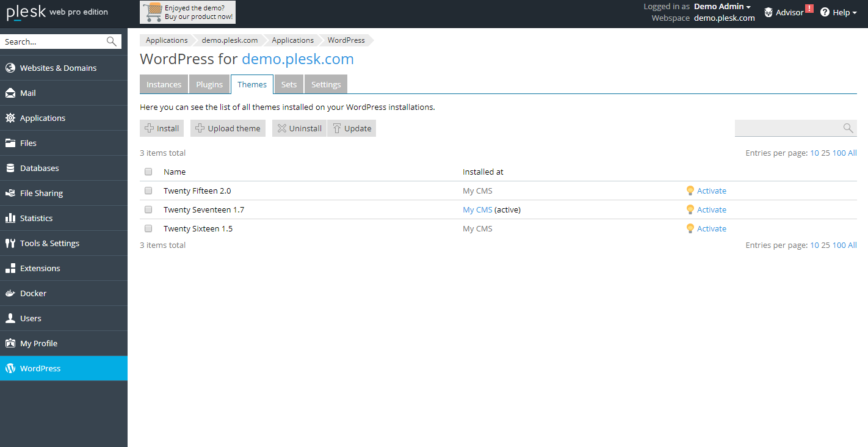Screen dimensions: 868x447
Task: Click the Files folder icon in sidebar
Action: 10,143
